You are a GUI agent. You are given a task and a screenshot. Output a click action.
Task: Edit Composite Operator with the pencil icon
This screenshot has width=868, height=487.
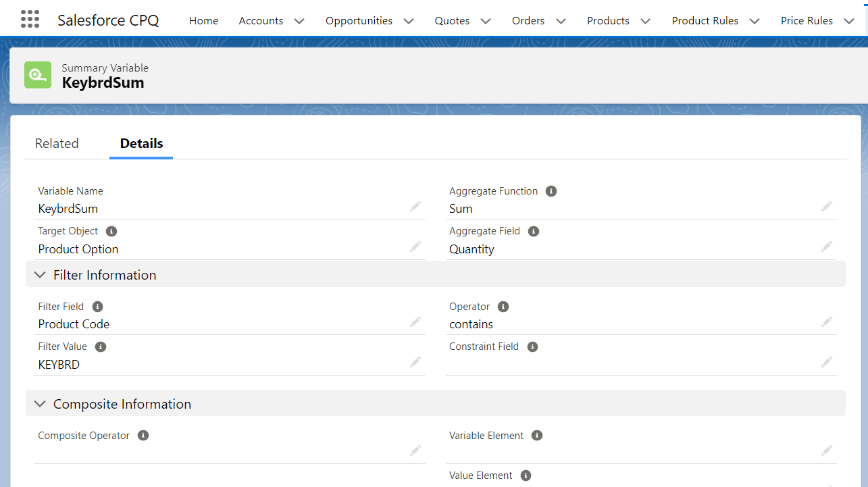(x=415, y=451)
